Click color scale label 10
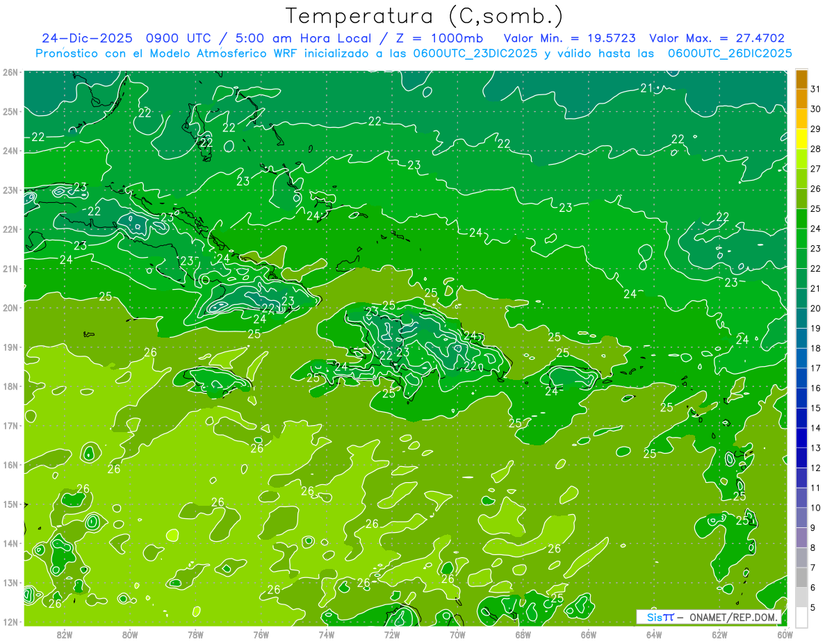 coord(816,508)
